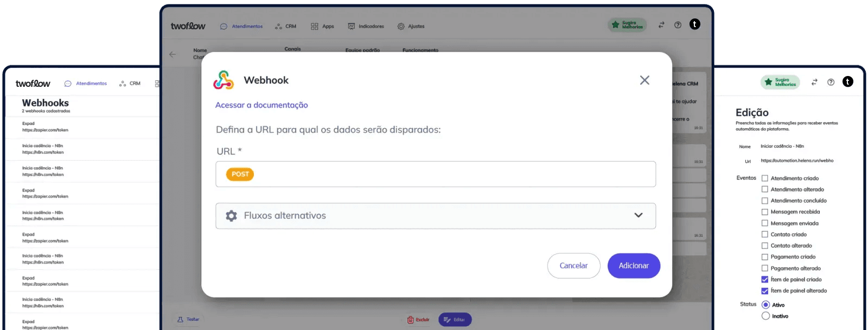This screenshot has height=330, width=868.
Task: Select Ativo status radio button
Action: pyautogui.click(x=765, y=305)
